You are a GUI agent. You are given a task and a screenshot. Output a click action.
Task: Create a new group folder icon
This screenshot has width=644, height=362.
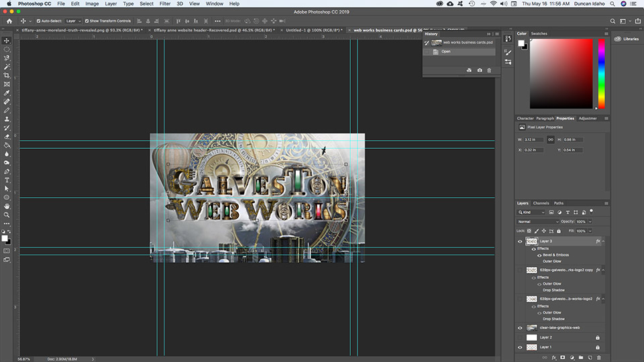pos(581,357)
